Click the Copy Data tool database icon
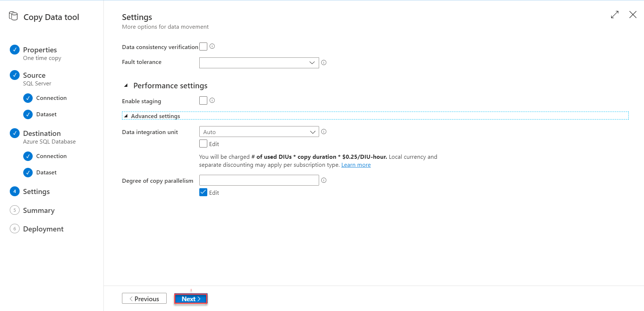 13,16
